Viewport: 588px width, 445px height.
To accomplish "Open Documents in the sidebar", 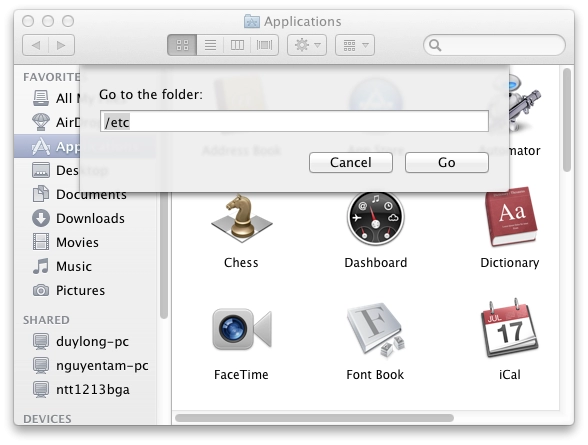I will coord(84,194).
